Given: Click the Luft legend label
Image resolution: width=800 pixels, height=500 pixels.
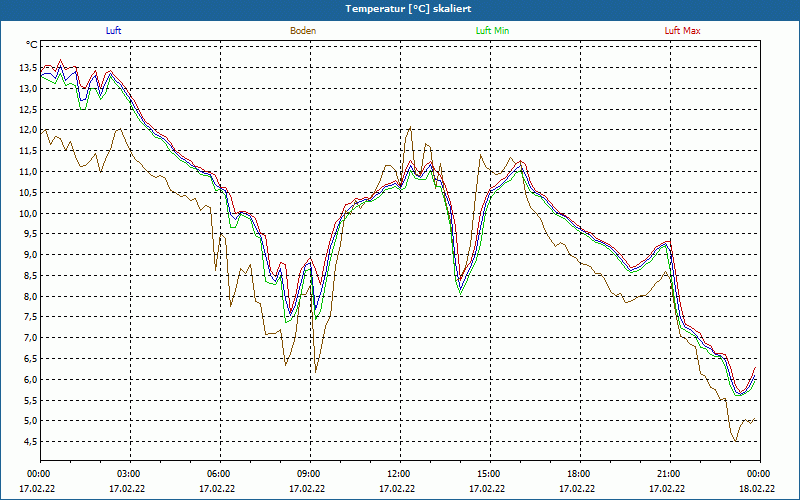Looking at the screenshot, I should point(113,31).
